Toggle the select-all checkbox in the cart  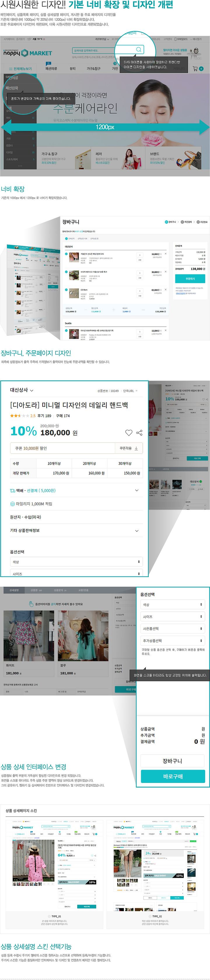66,239
